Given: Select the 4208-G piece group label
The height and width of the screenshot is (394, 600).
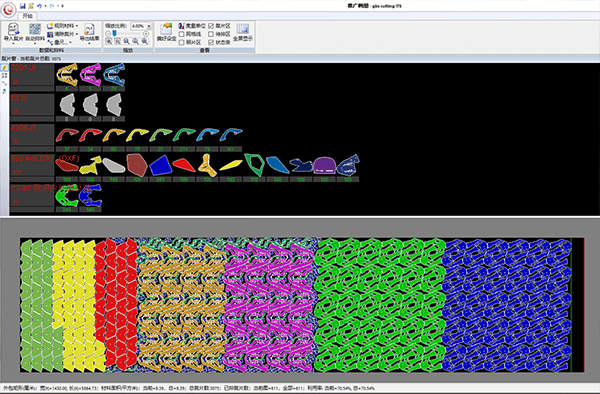Looking at the screenshot, I should pyautogui.click(x=23, y=128).
